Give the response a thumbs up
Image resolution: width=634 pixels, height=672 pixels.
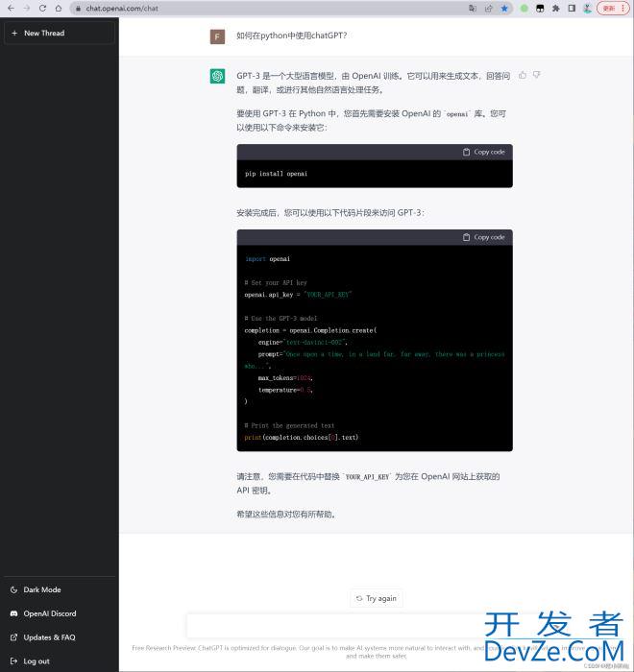pos(523,76)
